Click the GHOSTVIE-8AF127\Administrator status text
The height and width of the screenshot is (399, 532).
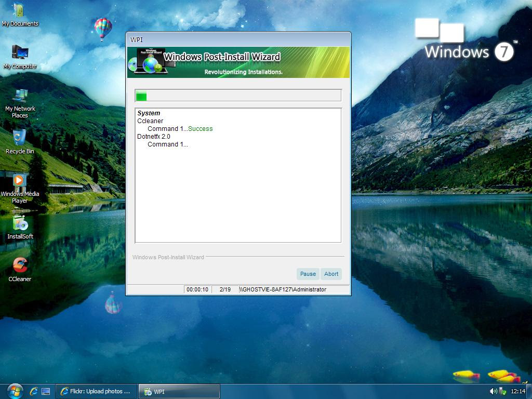[283, 289]
